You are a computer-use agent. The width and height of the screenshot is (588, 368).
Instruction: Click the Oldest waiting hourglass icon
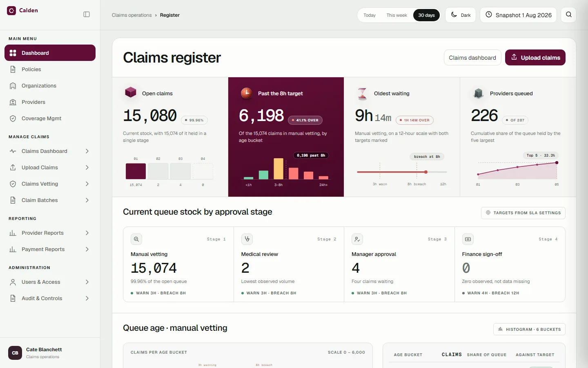click(362, 93)
